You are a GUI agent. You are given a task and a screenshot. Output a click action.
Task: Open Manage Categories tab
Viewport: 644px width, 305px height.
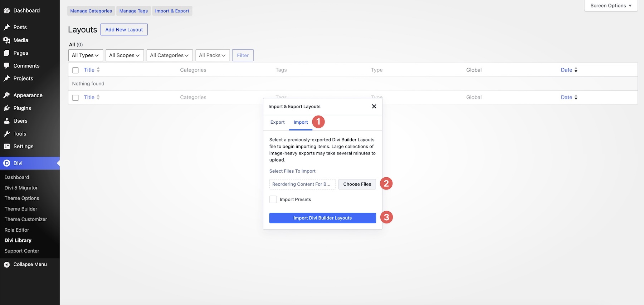(x=91, y=11)
